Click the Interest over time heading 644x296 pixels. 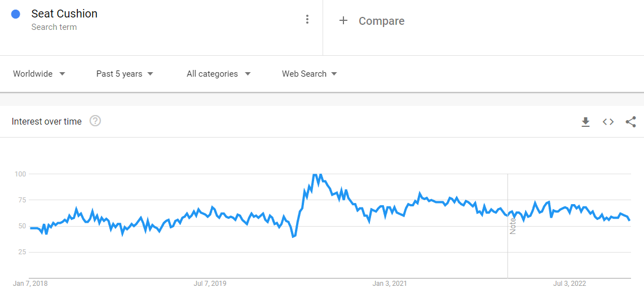click(47, 121)
